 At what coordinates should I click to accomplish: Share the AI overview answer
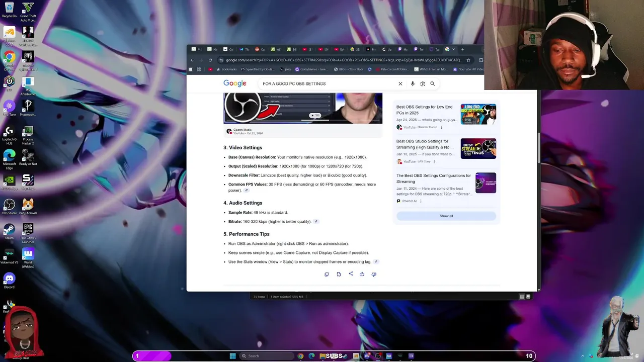[351, 274]
